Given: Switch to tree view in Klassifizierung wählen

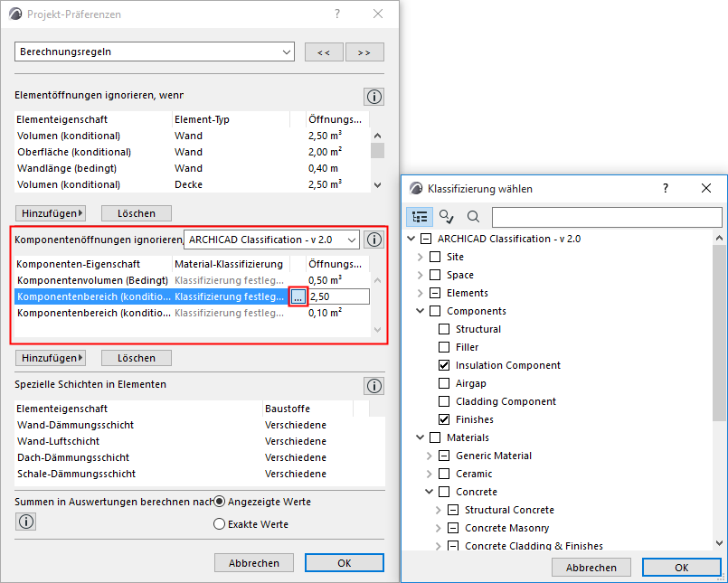Looking at the screenshot, I should point(420,216).
